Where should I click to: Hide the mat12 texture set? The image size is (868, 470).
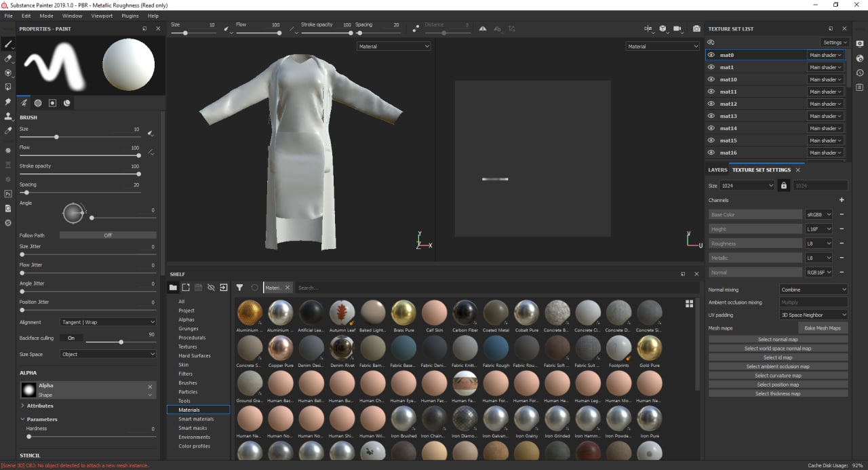click(x=711, y=104)
